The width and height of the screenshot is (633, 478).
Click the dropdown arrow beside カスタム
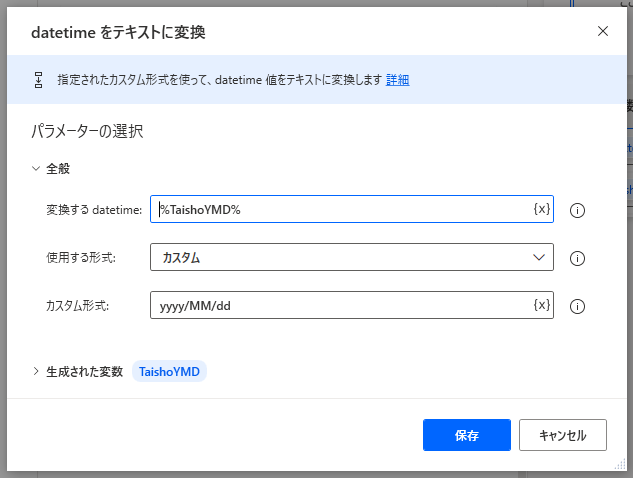click(540, 257)
